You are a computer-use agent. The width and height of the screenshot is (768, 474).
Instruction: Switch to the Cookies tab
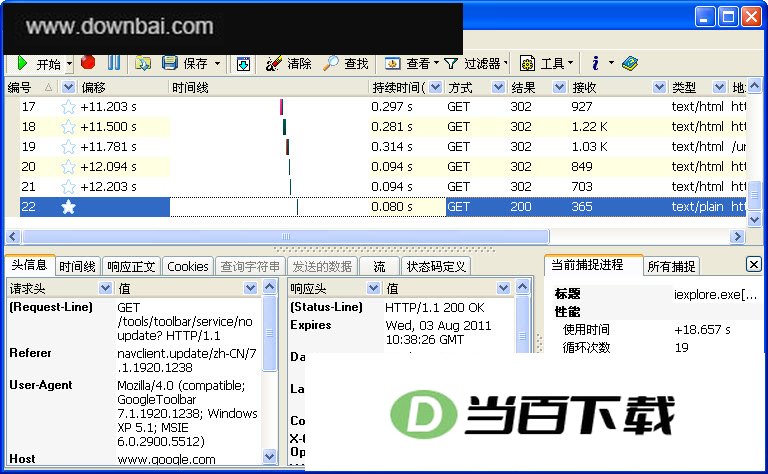(188, 266)
